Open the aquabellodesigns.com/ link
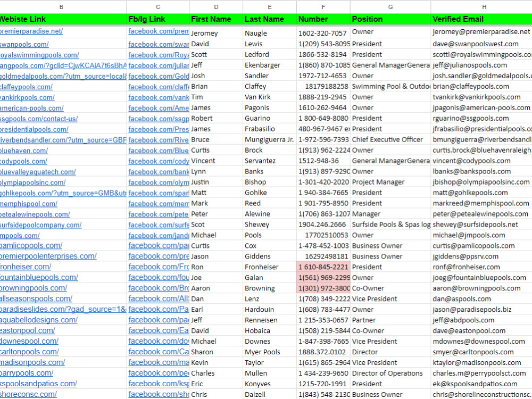This screenshot has width=532, height=399. click(39, 320)
